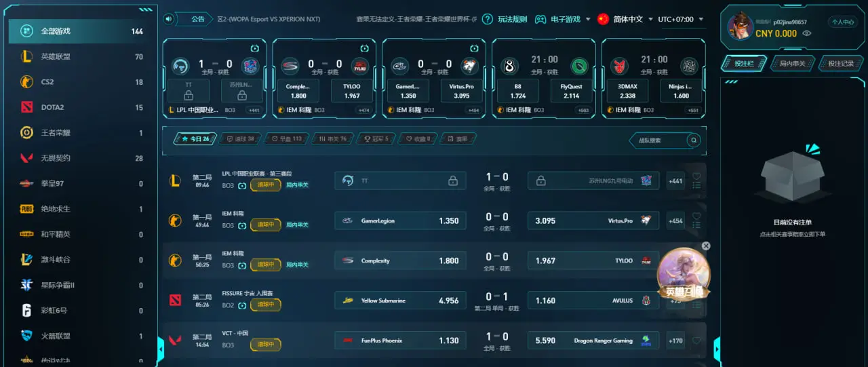The width and height of the screenshot is (868, 367).
Task: Click the 王者荣耀 game icon in sidebar
Action: pos(26,133)
